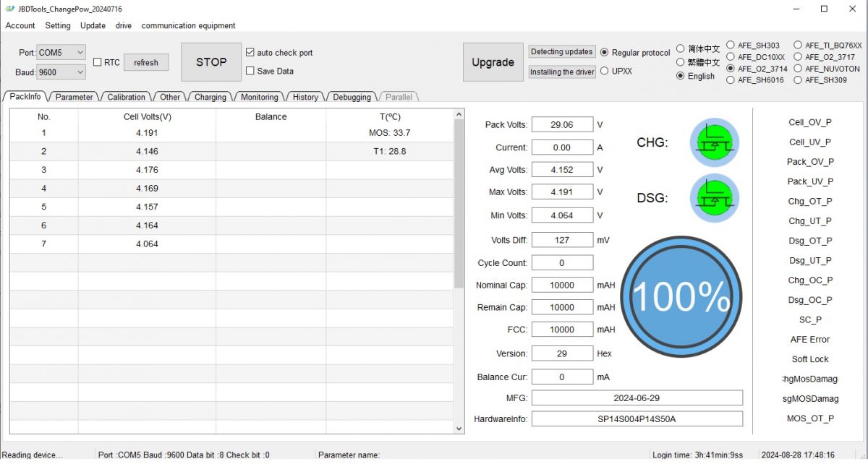Viewport: 868px width, 464px height.
Task: Open the Update menu
Action: (x=93, y=25)
